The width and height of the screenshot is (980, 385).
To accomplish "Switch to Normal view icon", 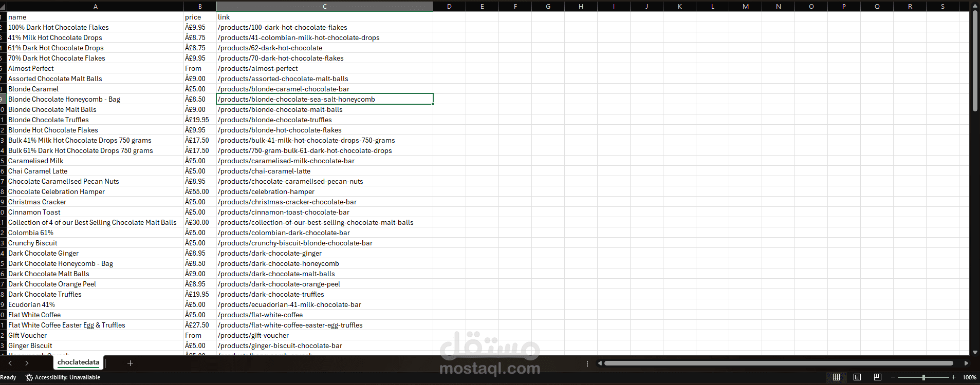I will point(836,377).
